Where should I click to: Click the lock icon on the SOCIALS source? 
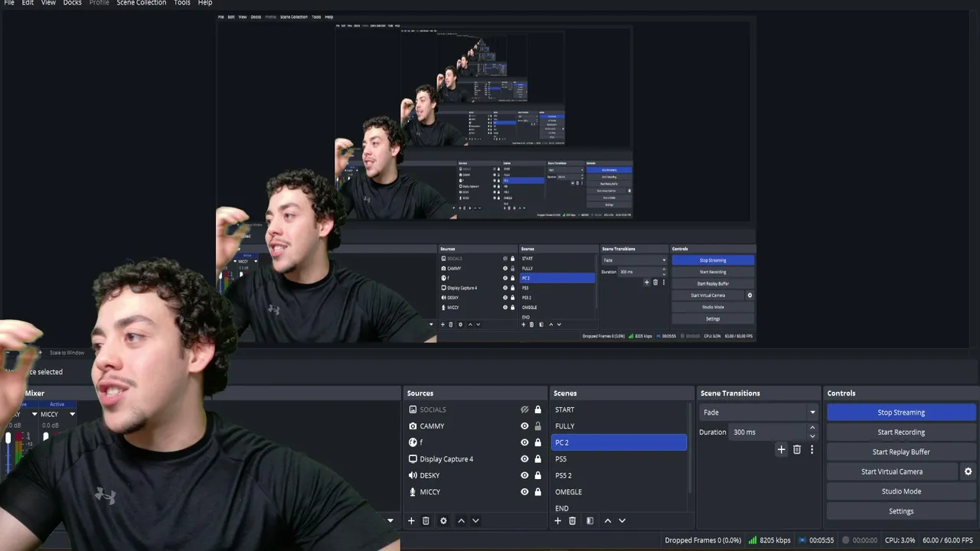(x=537, y=410)
